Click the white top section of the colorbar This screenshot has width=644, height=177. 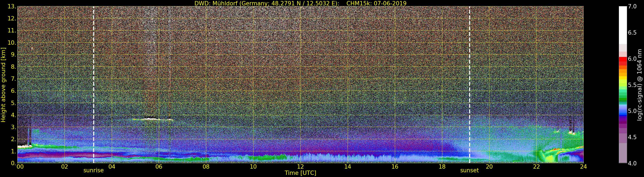tap(623, 25)
